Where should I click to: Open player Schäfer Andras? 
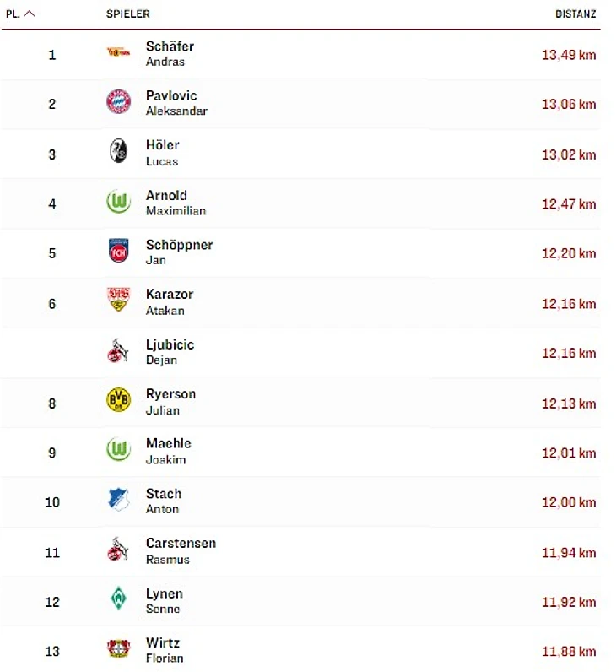coord(170,53)
